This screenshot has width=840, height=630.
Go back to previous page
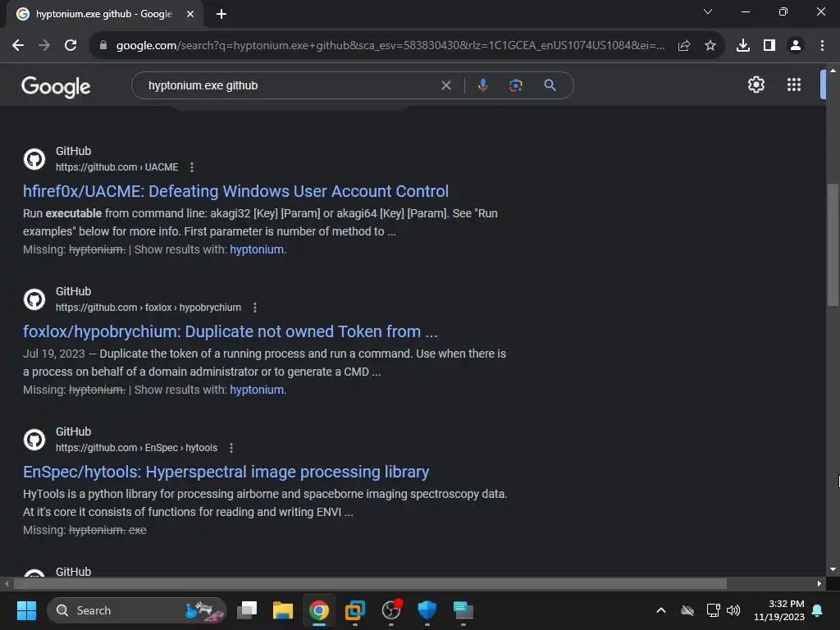18,46
